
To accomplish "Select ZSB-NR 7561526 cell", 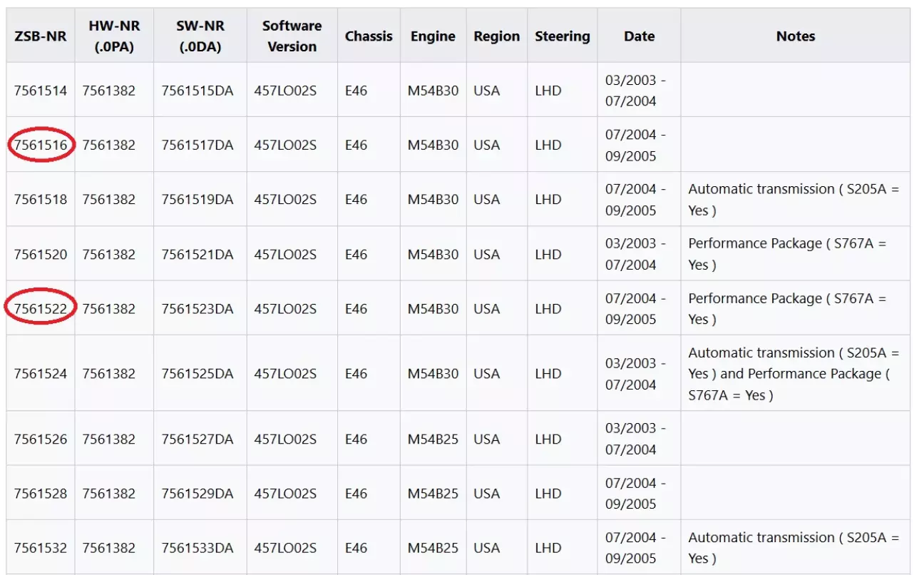I will pos(41,439).
